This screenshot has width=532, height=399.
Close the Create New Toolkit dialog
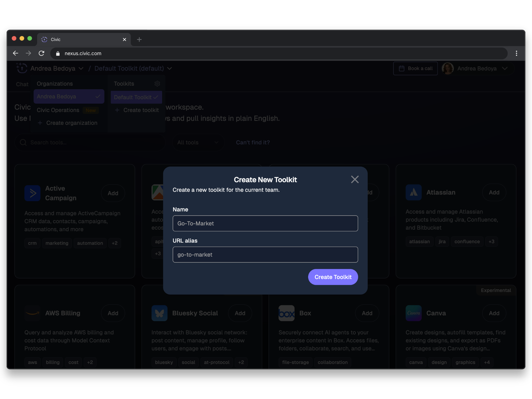point(355,179)
